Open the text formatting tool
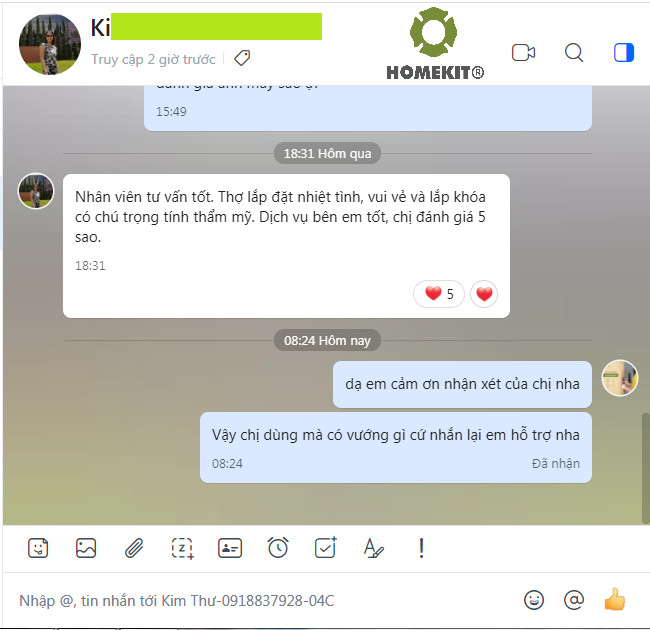Screen dimensions: 650x630 pos(374,548)
